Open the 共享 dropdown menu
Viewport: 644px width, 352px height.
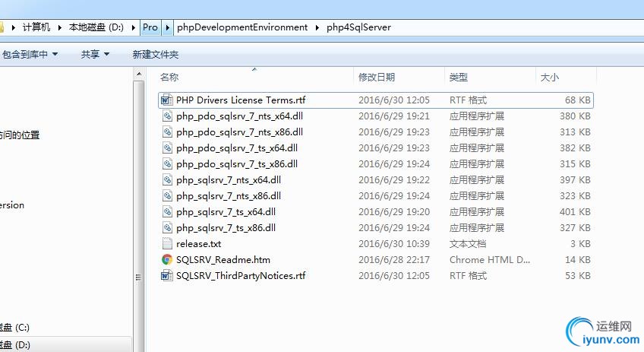[95, 54]
